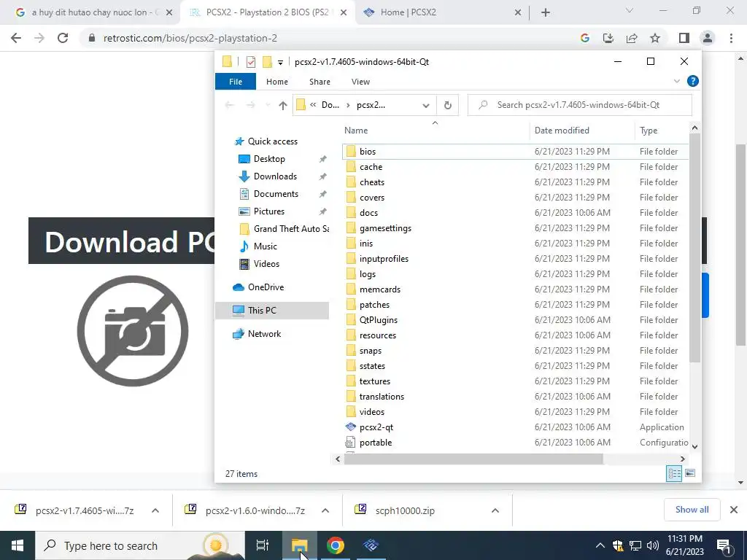Select Downloads in Quick access
Image resolution: width=747 pixels, height=560 pixels.
tap(275, 176)
